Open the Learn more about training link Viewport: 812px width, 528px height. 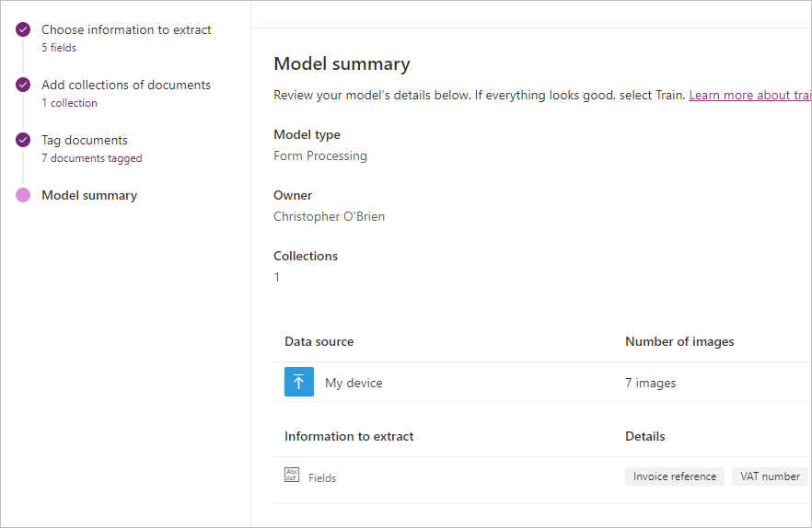pos(749,96)
